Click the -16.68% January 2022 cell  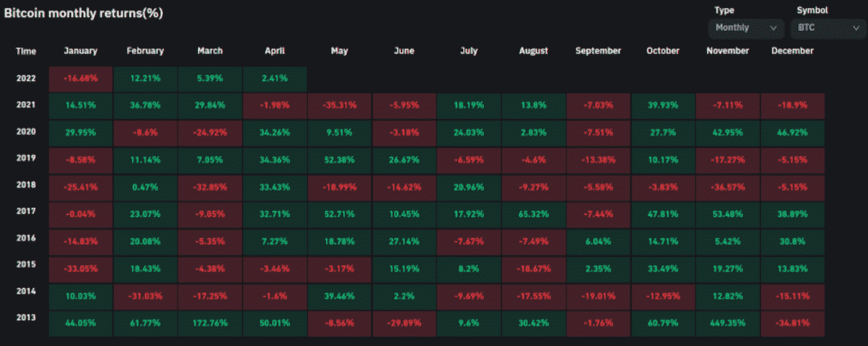[80, 78]
